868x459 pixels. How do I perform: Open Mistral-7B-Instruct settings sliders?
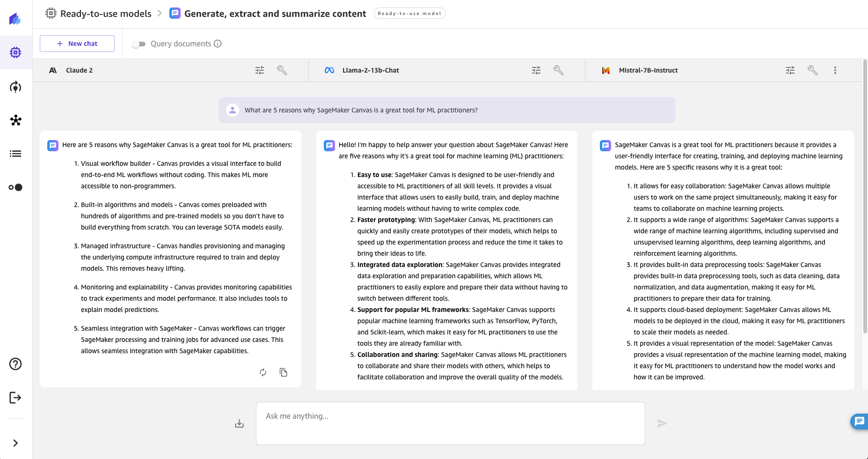pyautogui.click(x=790, y=70)
